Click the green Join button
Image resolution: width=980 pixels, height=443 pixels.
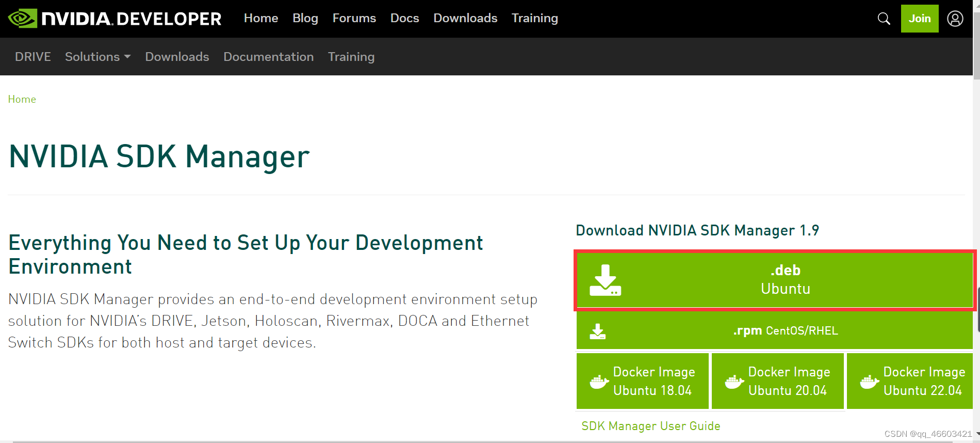click(x=920, y=19)
